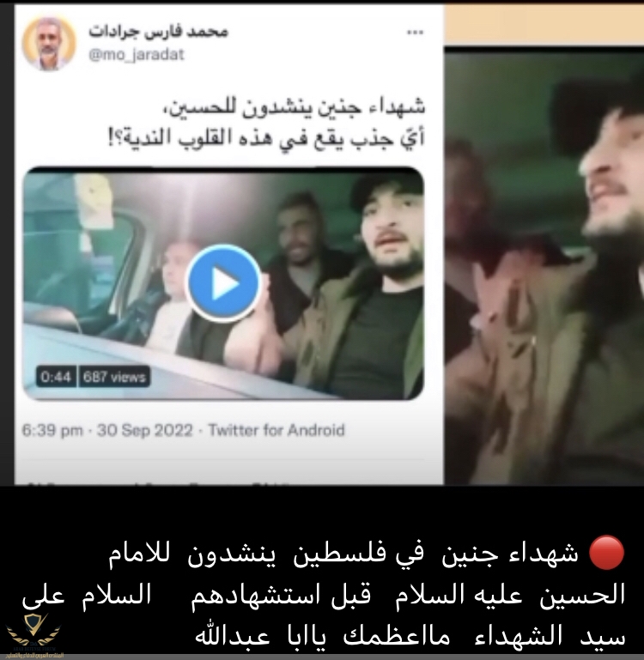
Task: Select the tweet line أيّ جذب يقع في هذه القلوب الندية
Action: pyautogui.click(x=266, y=137)
